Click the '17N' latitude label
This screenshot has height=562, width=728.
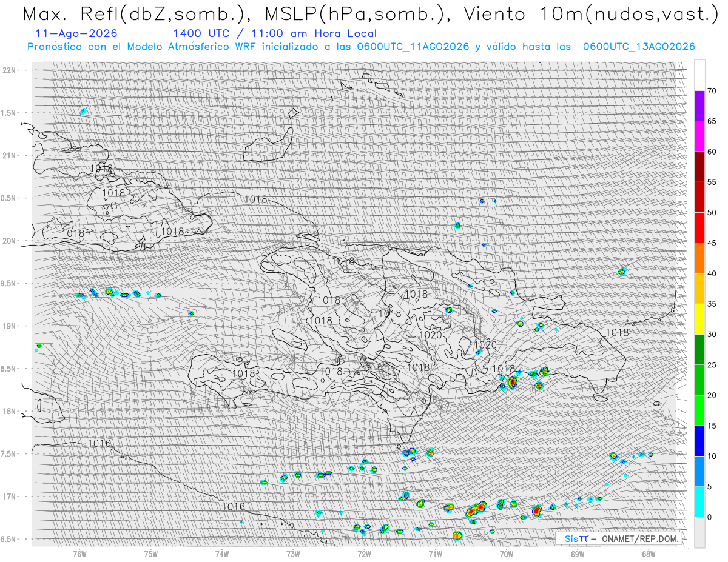8,497
